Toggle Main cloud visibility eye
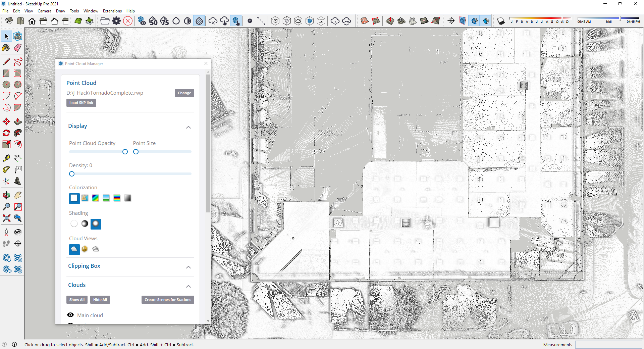 [x=70, y=315]
